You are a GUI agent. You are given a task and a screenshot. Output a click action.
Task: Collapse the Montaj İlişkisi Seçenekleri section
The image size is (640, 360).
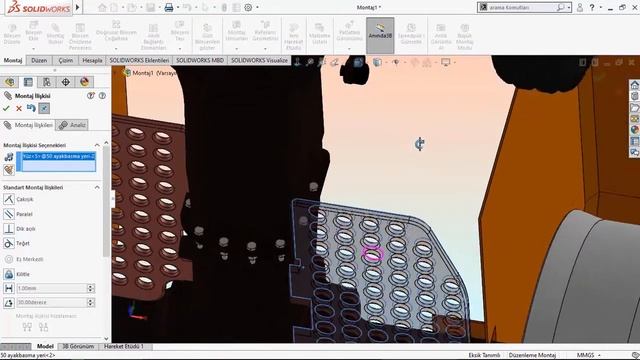click(97, 145)
